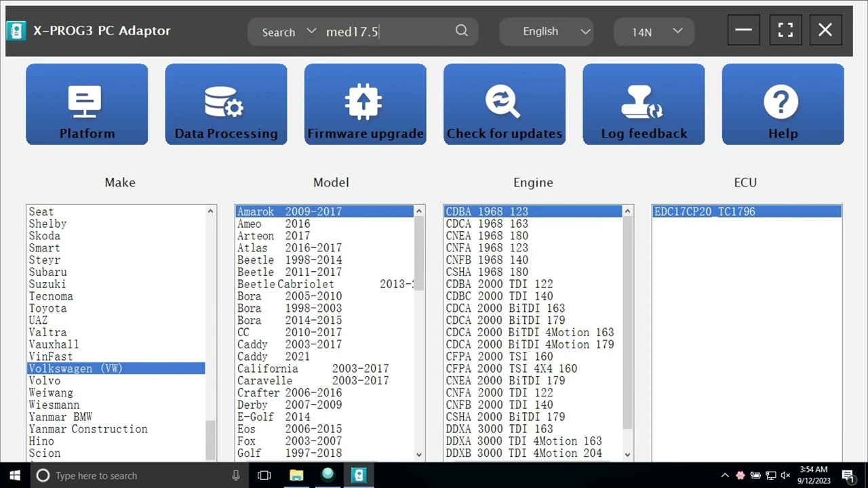Select Volvo in the Make list
This screenshot has width=868, height=488.
116,381
